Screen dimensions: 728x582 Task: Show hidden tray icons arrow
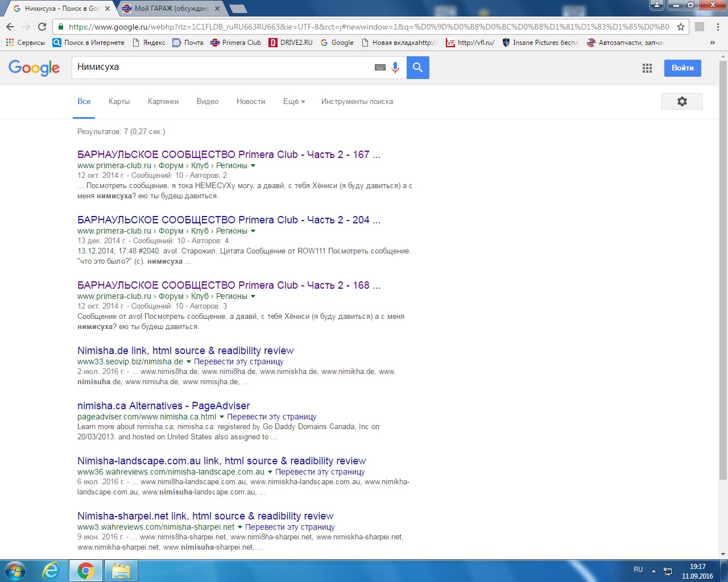(x=653, y=571)
